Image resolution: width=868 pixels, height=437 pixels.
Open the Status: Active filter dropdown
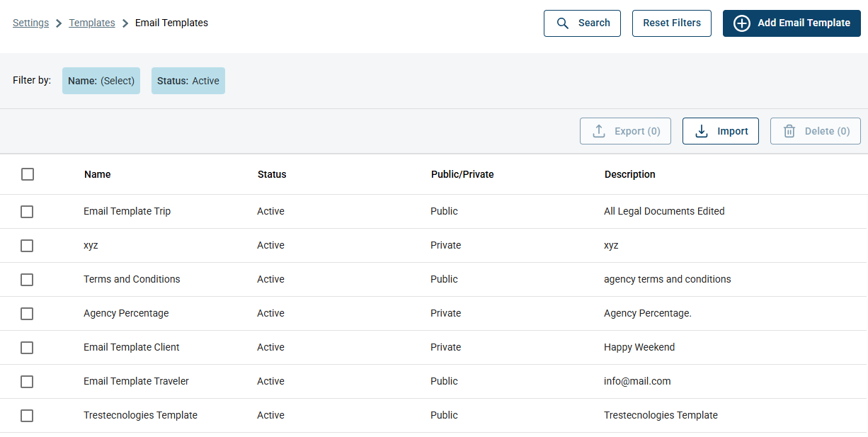(188, 81)
